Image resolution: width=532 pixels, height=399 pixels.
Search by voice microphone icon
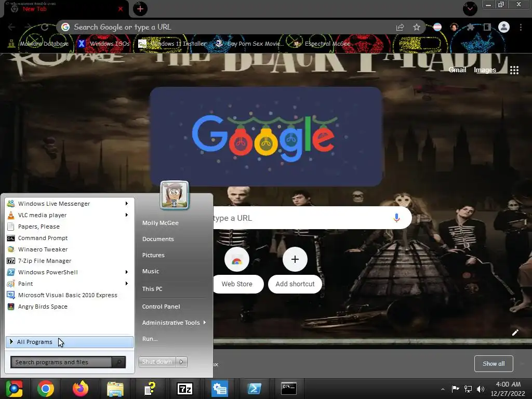pos(396,218)
